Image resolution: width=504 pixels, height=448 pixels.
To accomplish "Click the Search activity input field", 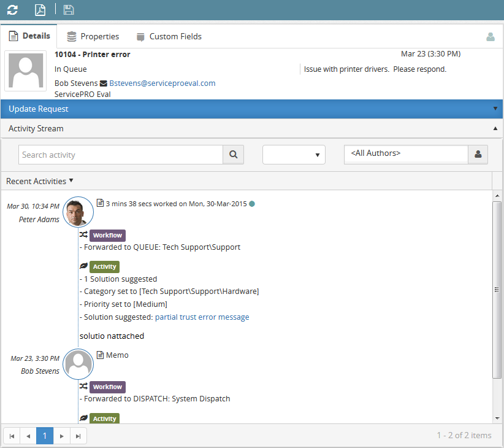I will pyautogui.click(x=120, y=155).
